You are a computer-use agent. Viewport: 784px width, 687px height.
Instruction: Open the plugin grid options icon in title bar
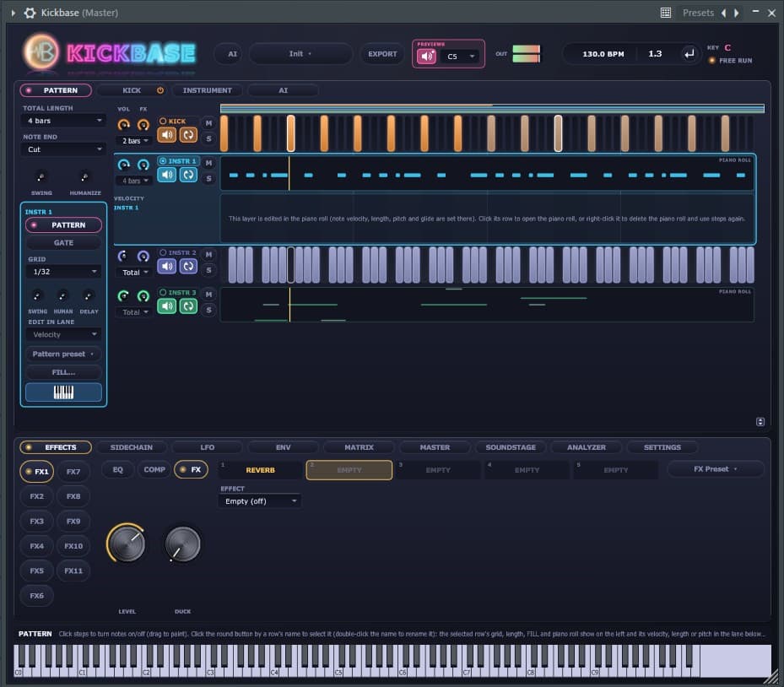tap(666, 13)
